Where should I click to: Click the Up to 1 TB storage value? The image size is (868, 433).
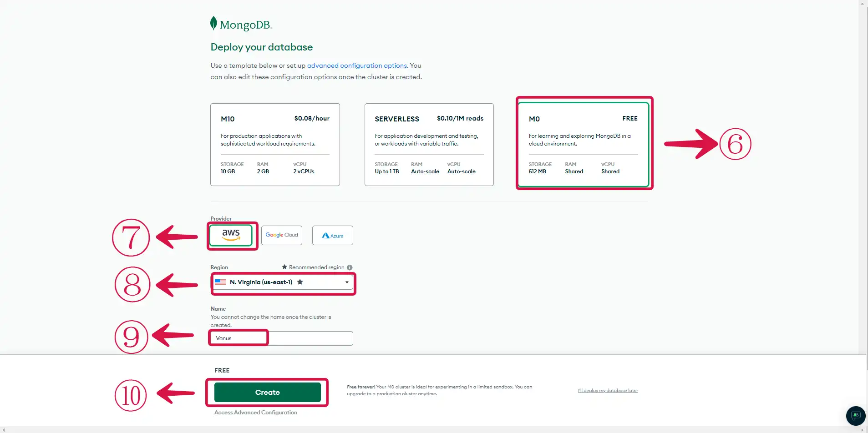click(x=387, y=171)
